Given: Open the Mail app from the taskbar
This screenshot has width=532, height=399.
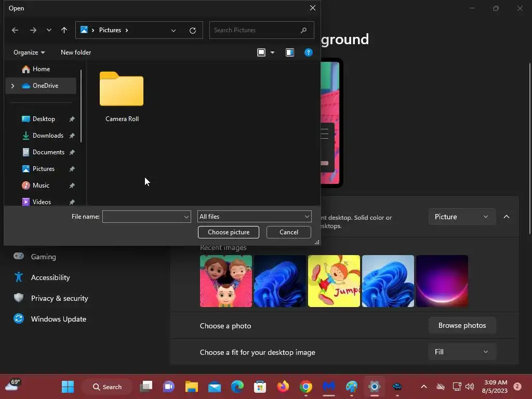Looking at the screenshot, I should tap(215, 387).
